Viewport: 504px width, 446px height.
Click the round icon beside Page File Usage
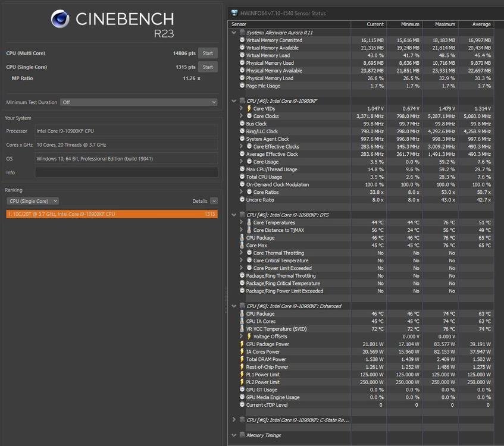point(242,86)
